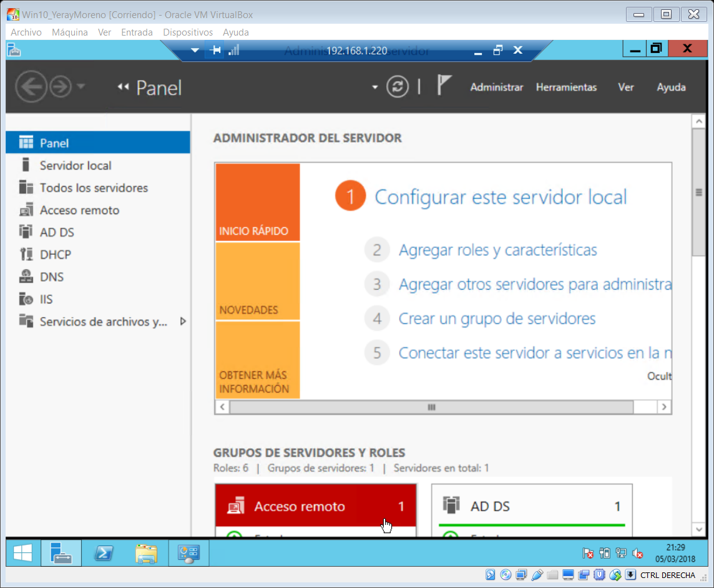
Task: Click the refresh icon in the header
Action: click(x=398, y=87)
